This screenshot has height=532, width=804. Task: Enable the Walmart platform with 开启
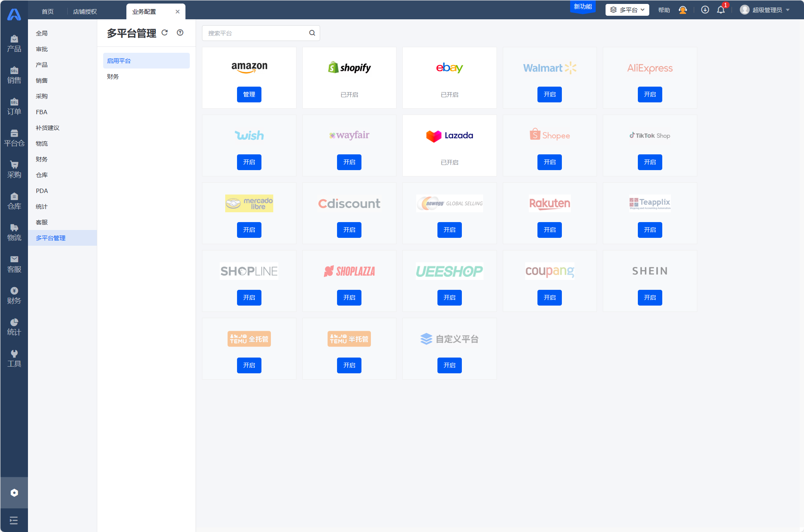(x=549, y=95)
